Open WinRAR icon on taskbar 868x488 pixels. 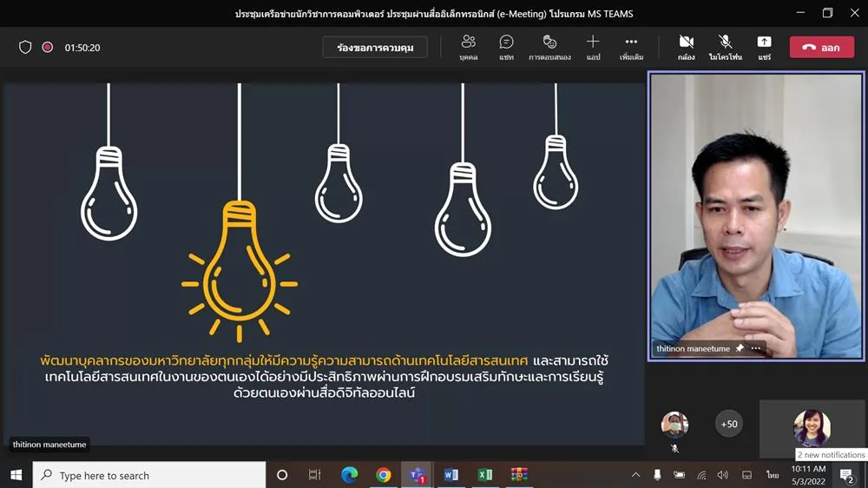pyautogui.click(x=519, y=475)
